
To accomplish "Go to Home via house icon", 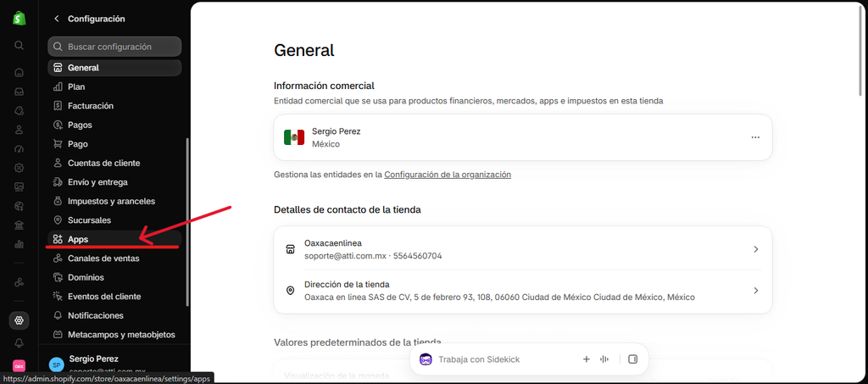I will (19, 73).
